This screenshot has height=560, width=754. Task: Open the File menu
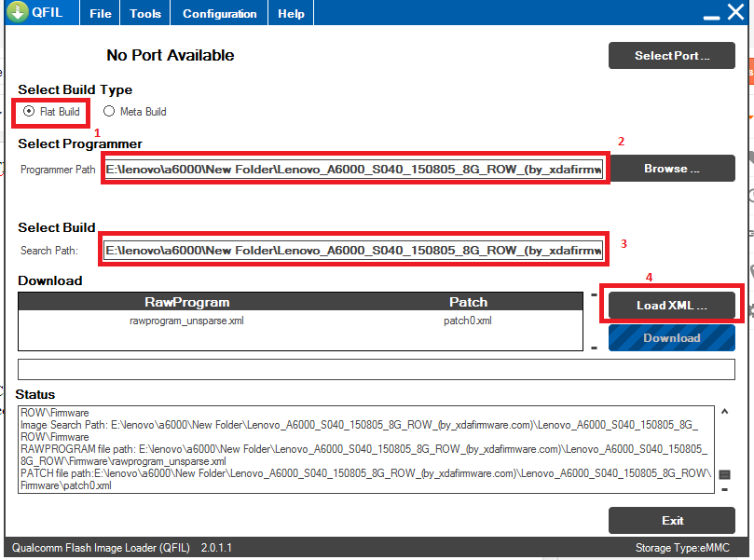coord(99,12)
